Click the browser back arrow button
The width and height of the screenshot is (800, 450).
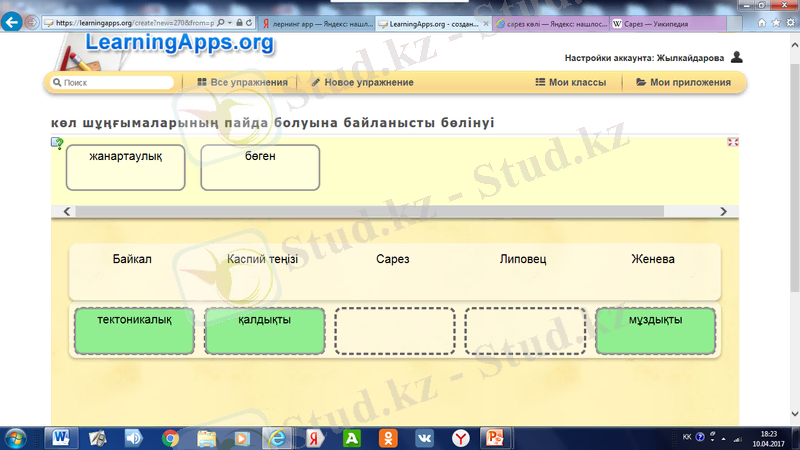click(x=15, y=21)
